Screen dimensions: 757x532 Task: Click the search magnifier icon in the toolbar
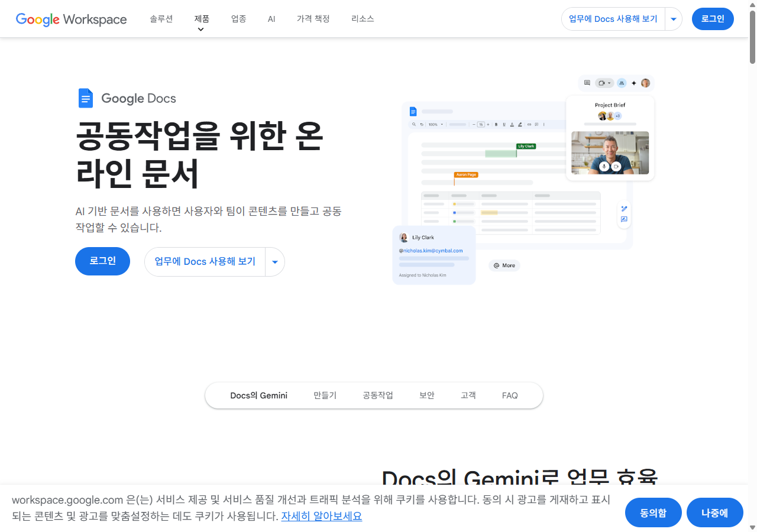(414, 124)
